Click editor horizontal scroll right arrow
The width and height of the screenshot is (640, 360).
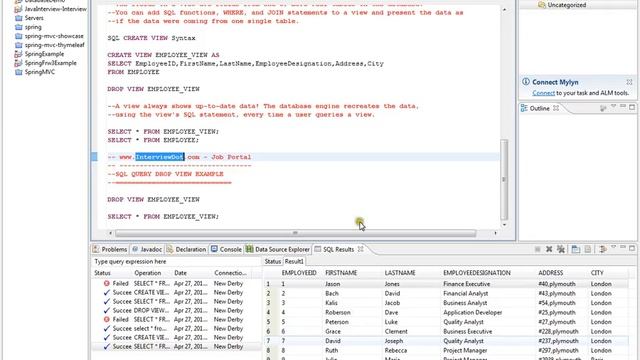point(496,233)
